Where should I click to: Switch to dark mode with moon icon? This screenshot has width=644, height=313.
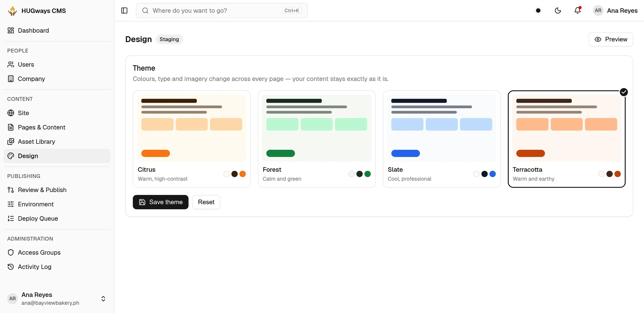pos(558,10)
